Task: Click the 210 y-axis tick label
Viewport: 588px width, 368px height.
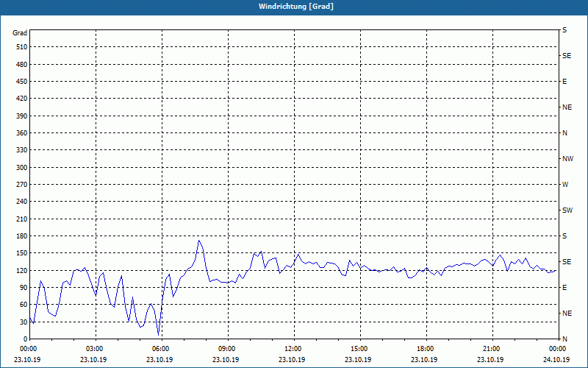Action: (22, 219)
